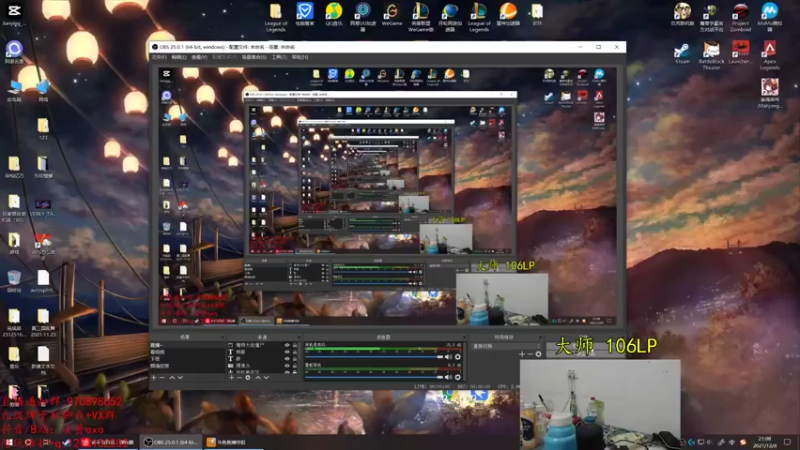Open the notification center icon in system tray

(787, 442)
